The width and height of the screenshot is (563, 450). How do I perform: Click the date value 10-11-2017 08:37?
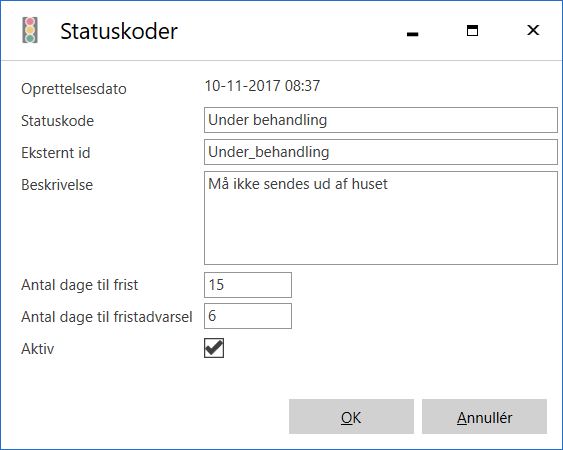pyautogui.click(x=262, y=86)
